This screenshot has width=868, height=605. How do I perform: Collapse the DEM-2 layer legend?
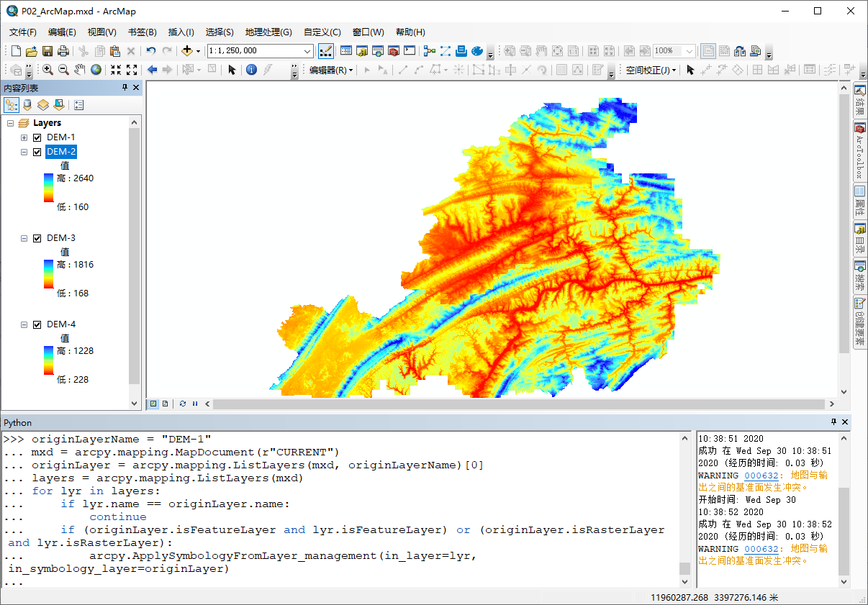click(x=24, y=152)
